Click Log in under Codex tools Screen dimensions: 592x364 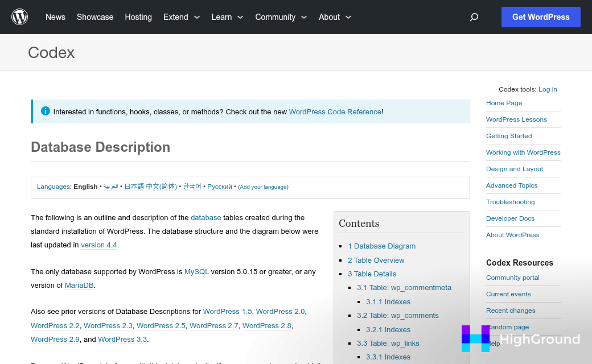point(548,89)
